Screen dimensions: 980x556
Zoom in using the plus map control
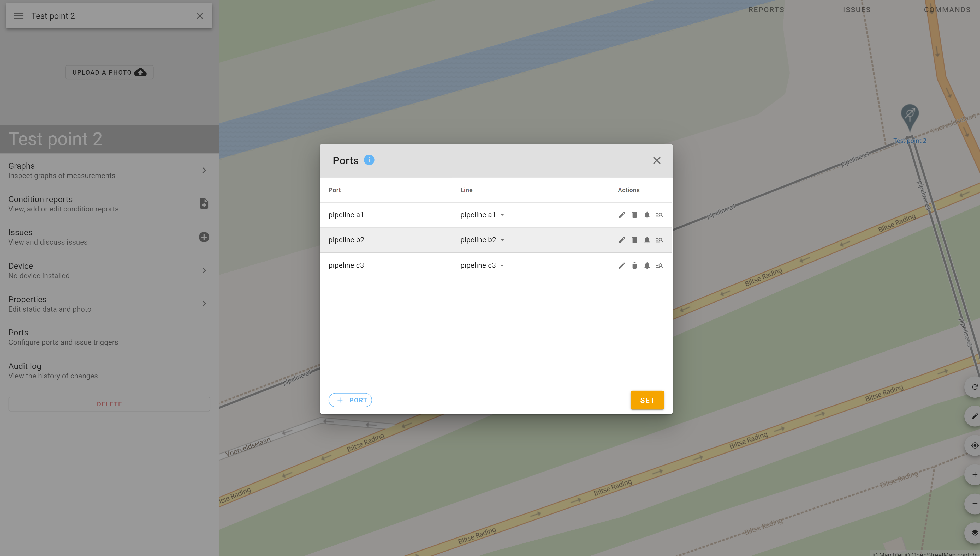(x=975, y=474)
